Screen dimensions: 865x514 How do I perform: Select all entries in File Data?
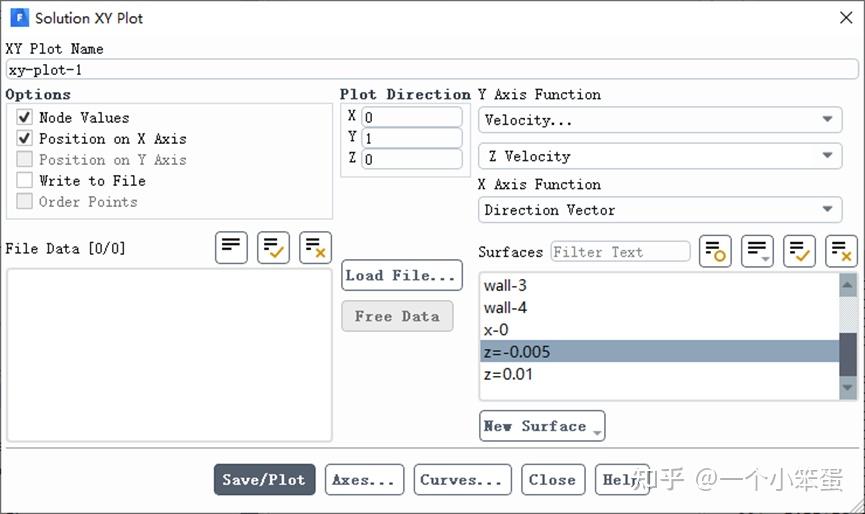point(273,248)
